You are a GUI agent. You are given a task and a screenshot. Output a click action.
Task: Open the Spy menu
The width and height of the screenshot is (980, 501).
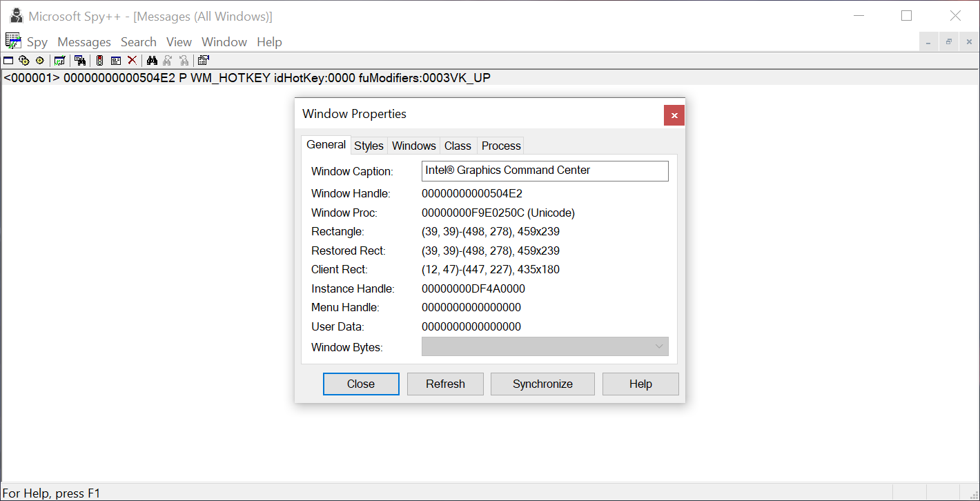point(37,42)
